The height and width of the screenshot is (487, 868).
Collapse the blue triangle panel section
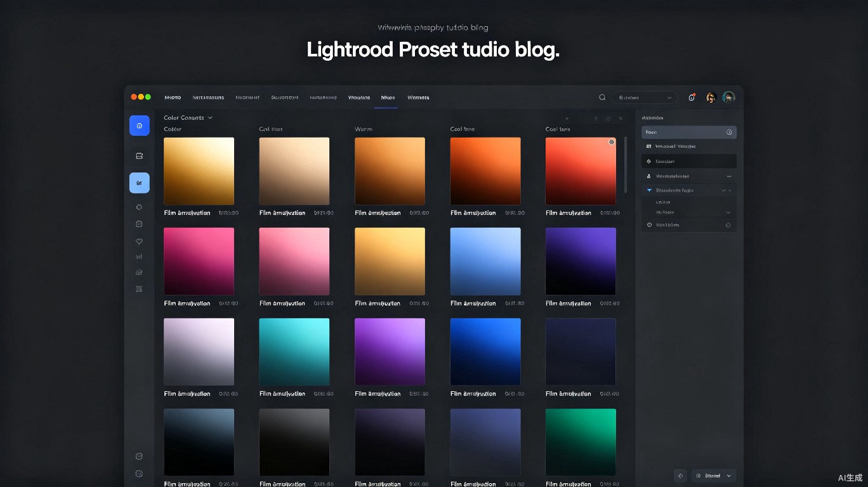click(649, 190)
